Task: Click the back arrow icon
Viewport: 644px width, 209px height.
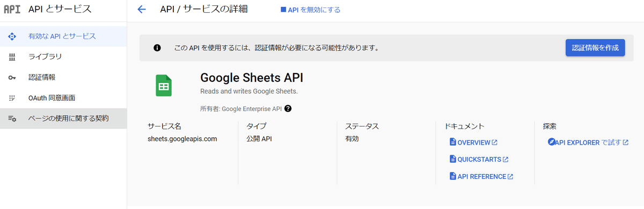Action: coord(142,9)
